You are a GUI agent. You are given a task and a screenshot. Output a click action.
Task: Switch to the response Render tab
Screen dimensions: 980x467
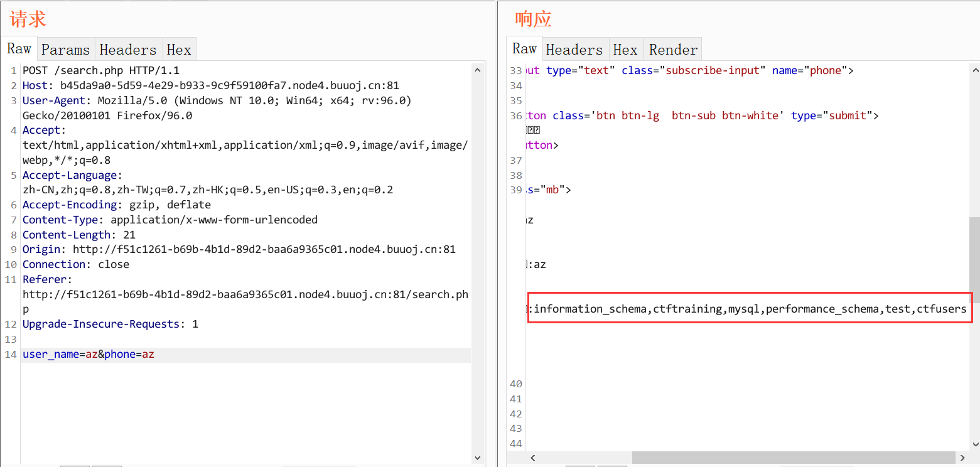pyautogui.click(x=673, y=50)
